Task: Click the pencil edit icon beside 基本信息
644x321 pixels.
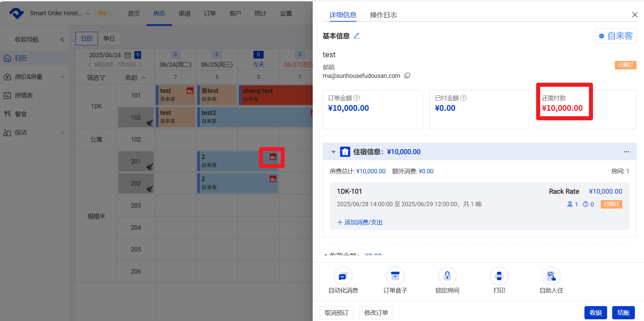Action: coord(356,36)
